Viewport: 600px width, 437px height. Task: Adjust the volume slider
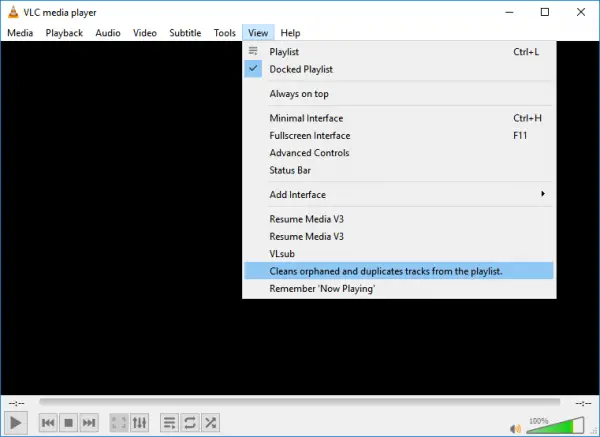pyautogui.click(x=555, y=426)
